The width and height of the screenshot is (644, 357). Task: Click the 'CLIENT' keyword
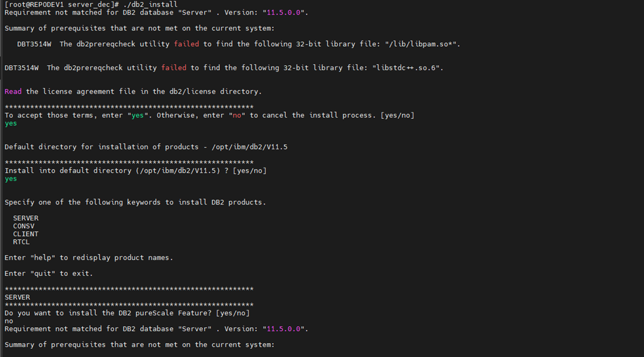[25, 234]
